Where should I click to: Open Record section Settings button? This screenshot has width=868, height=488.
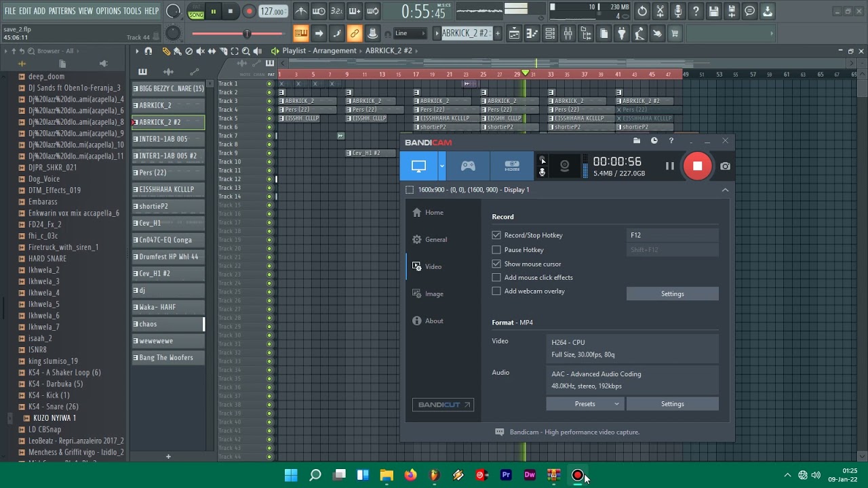673,293
